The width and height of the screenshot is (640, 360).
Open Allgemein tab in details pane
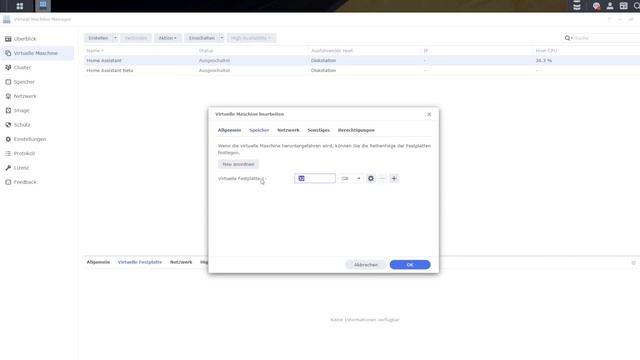(98, 262)
